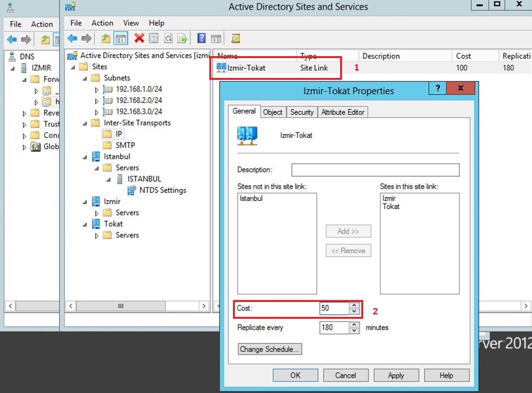Select Tokat in sites in this link list
This screenshot has width=532, height=393.
click(x=391, y=206)
